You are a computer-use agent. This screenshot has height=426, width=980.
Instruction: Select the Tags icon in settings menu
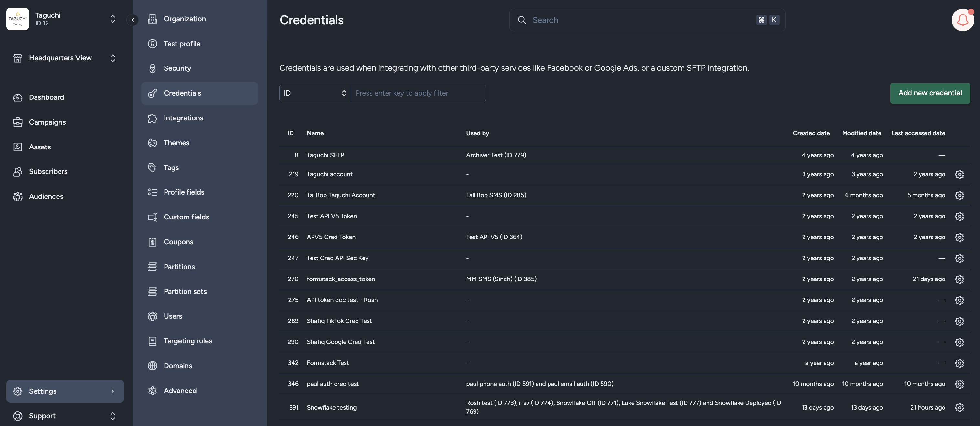pyautogui.click(x=153, y=167)
